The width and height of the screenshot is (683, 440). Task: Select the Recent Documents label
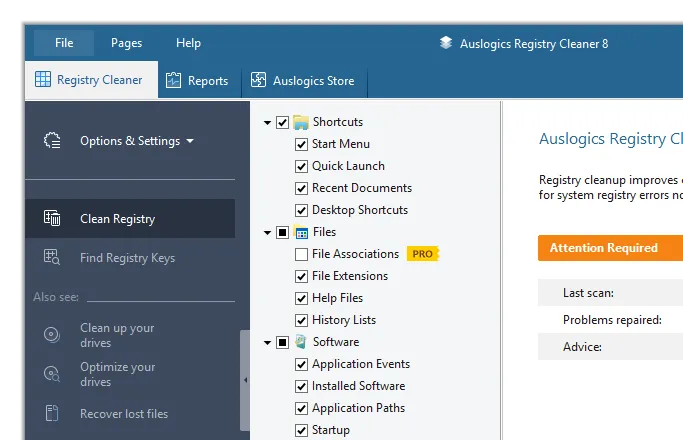pos(362,188)
